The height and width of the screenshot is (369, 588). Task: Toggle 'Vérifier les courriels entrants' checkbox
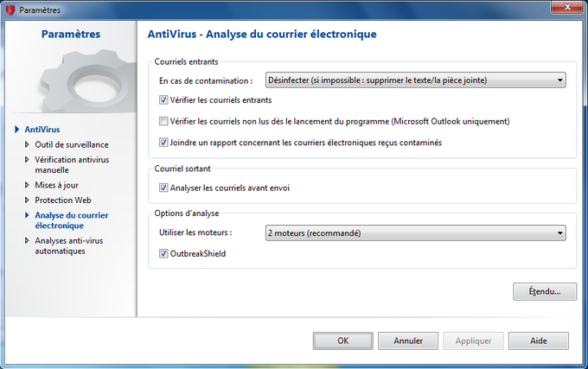[x=163, y=100]
